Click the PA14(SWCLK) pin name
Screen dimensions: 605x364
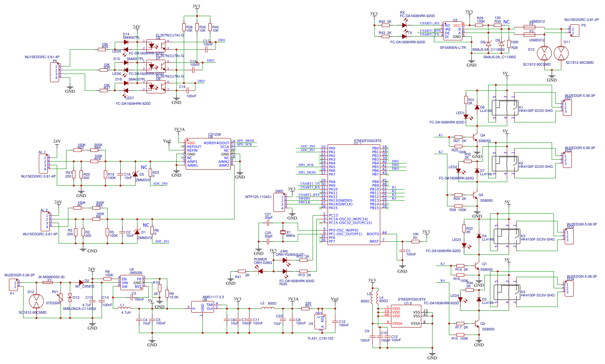(x=341, y=204)
